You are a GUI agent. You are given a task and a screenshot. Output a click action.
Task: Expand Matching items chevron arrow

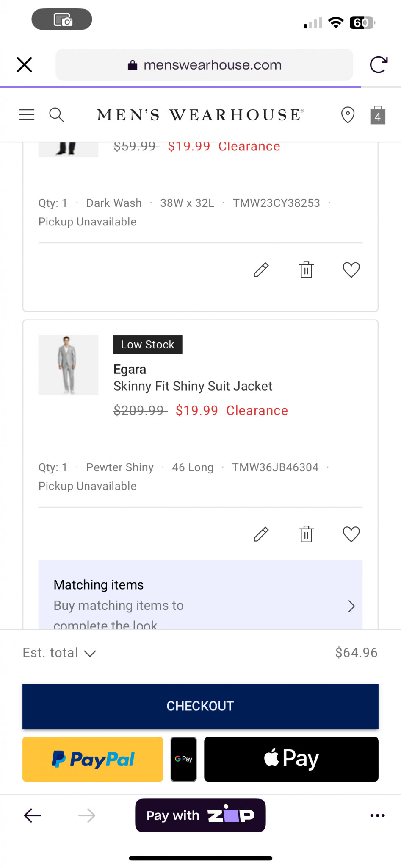pyautogui.click(x=351, y=606)
